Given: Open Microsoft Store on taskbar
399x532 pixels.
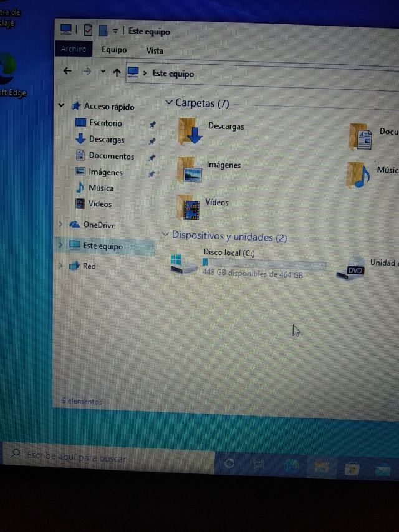Looking at the screenshot, I should tap(352, 470).
